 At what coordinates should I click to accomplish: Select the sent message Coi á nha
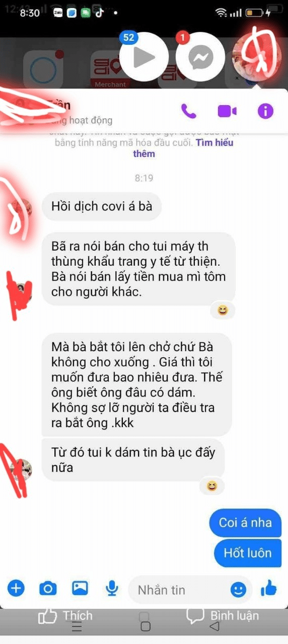245,522
